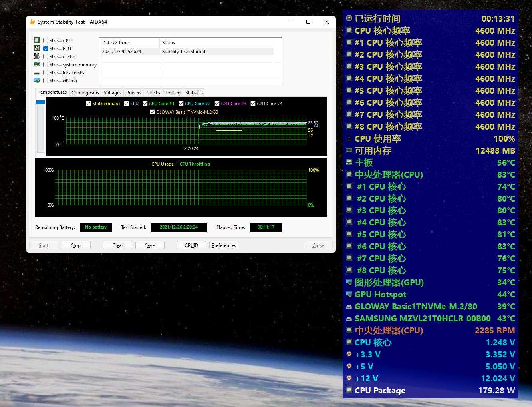Open the Voltages tab

pyautogui.click(x=113, y=92)
